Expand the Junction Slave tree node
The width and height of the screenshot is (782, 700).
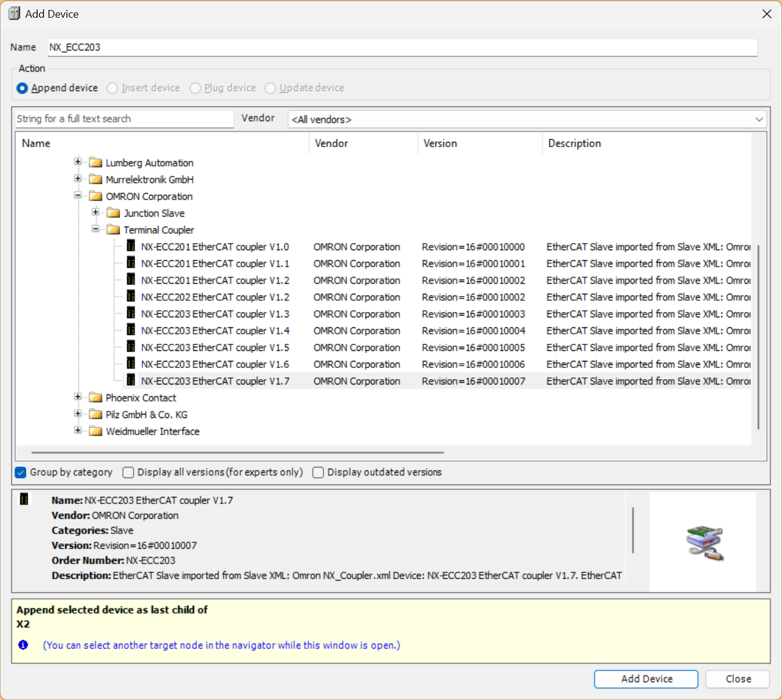click(95, 212)
